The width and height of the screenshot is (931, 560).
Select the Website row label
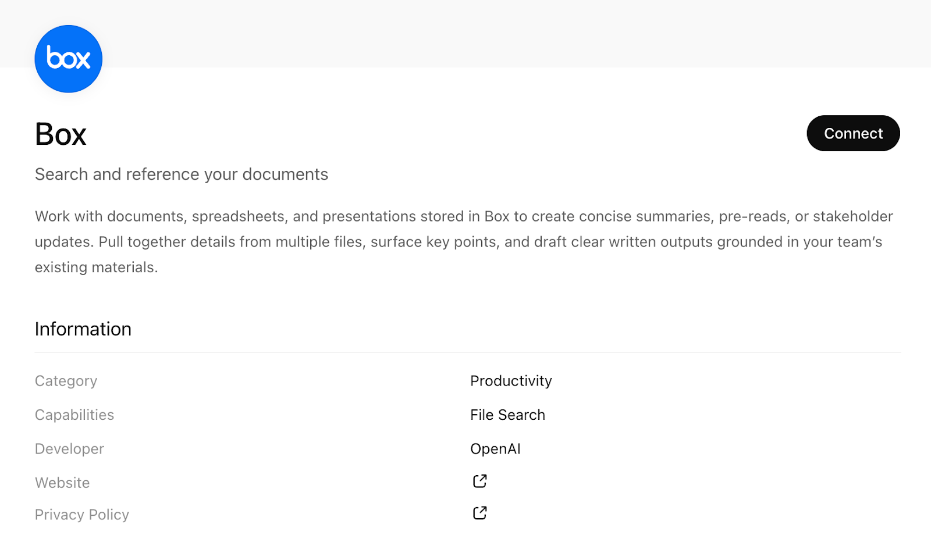(x=62, y=482)
